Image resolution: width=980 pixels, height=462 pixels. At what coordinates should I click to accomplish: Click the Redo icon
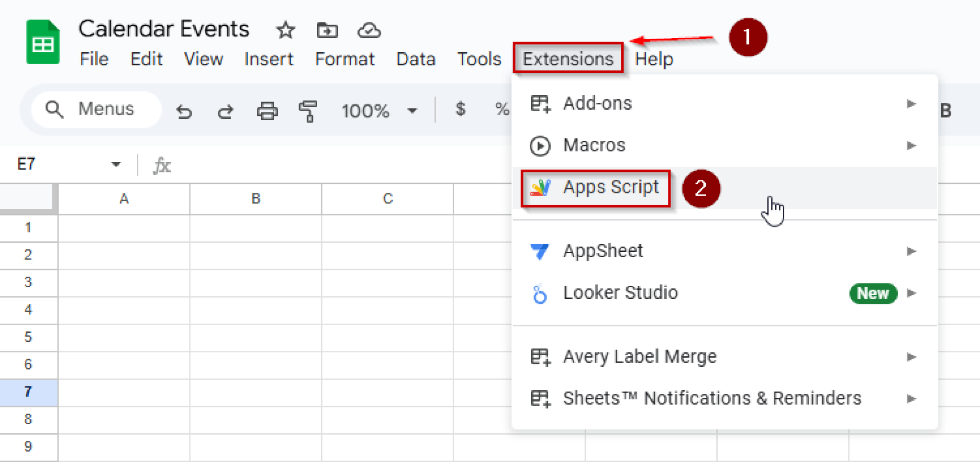(x=225, y=110)
